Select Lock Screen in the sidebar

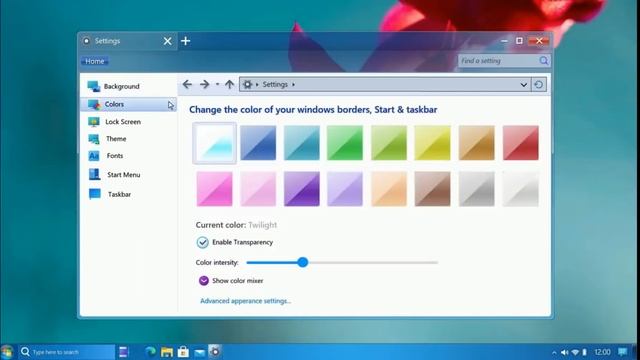[x=129, y=122]
